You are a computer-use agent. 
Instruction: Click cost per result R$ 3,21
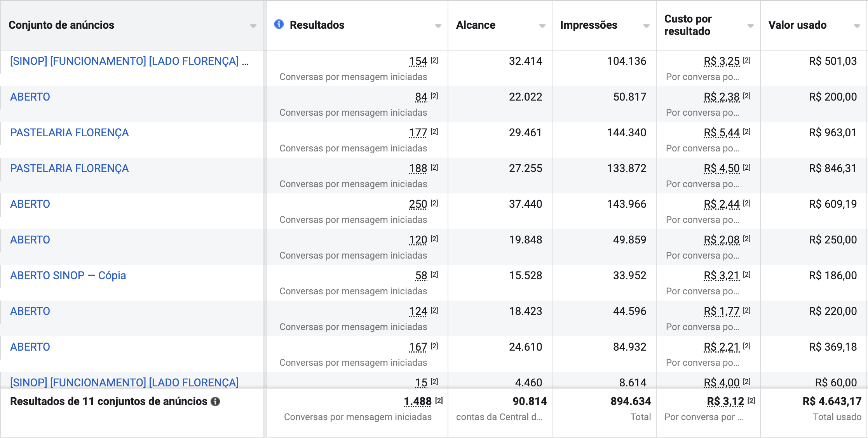pyautogui.click(x=722, y=276)
